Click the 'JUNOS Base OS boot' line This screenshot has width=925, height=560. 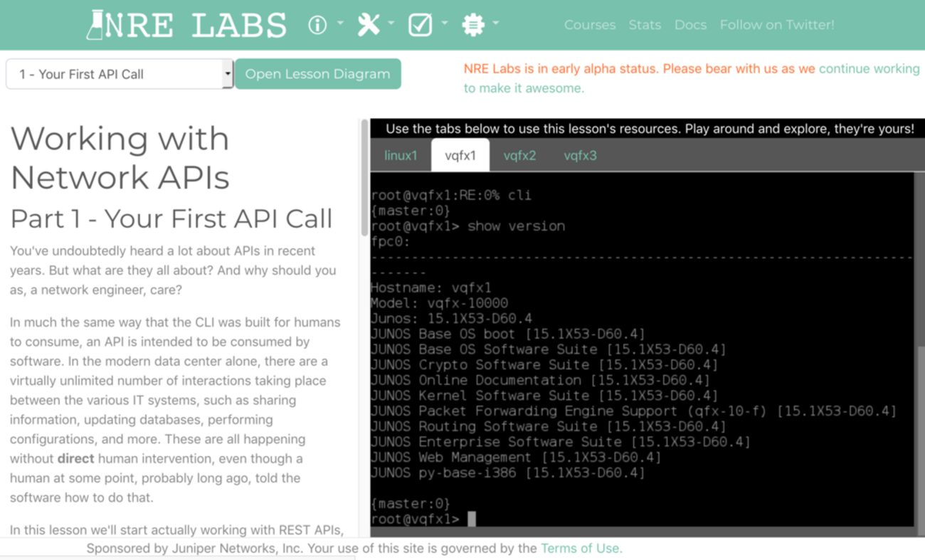(508, 334)
